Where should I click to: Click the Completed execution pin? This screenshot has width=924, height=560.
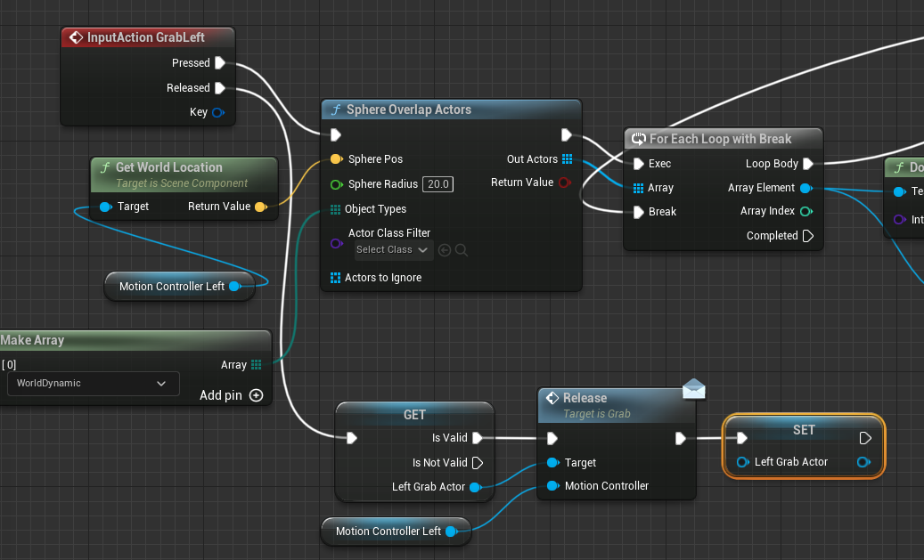(808, 236)
